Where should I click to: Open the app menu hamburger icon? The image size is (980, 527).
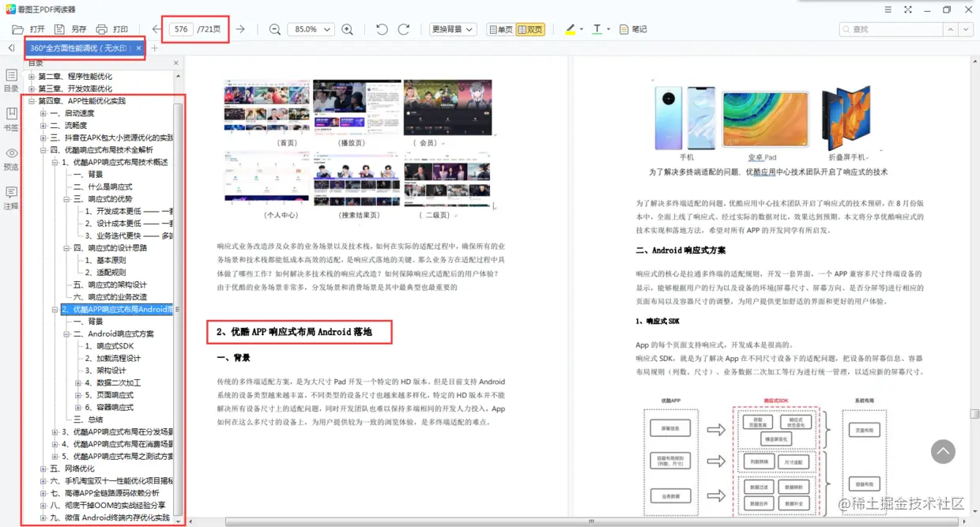[888, 9]
